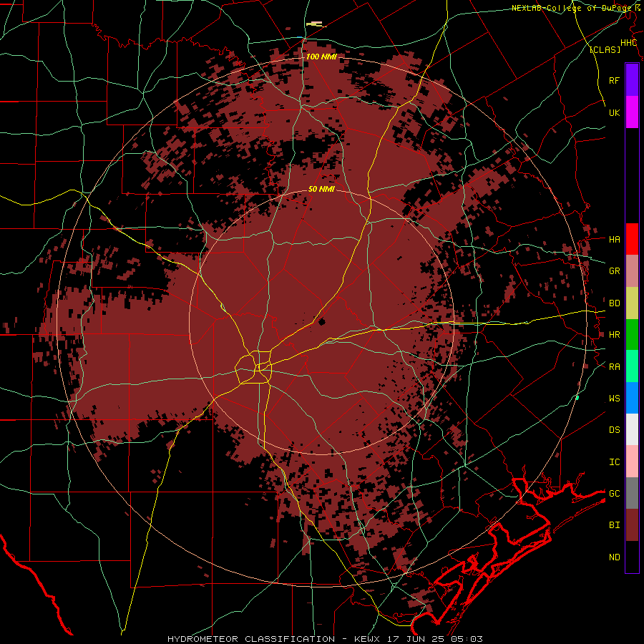Click the bright red HA legend swatch

(x=632, y=239)
